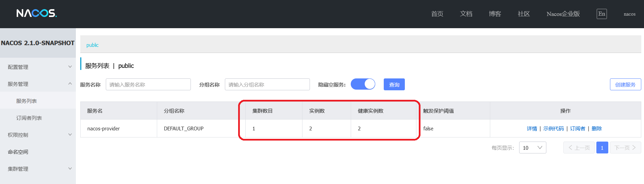Image resolution: width=644 pixels, height=184 pixels.
Task: Click the DEFAULT_GROUP cell
Action: [201, 128]
